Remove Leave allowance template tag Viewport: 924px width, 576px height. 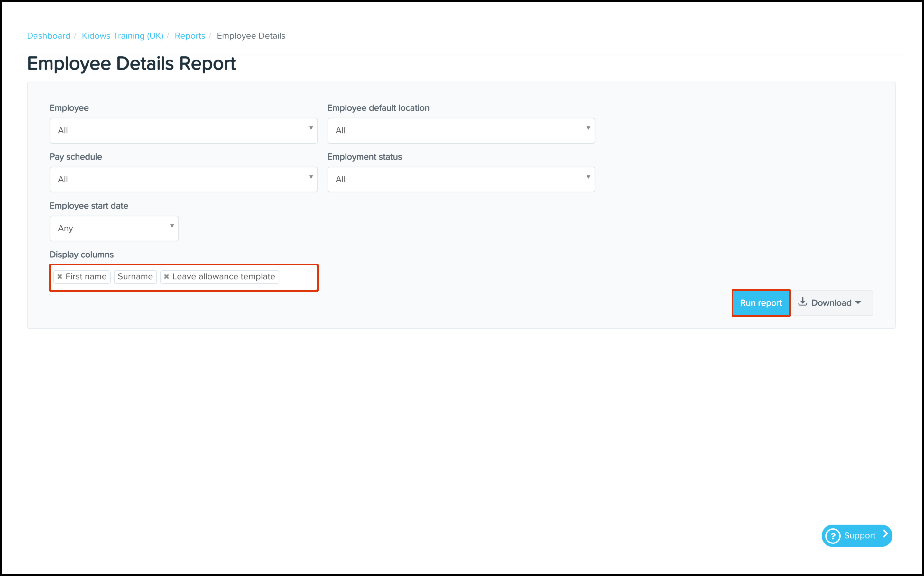[x=166, y=277]
